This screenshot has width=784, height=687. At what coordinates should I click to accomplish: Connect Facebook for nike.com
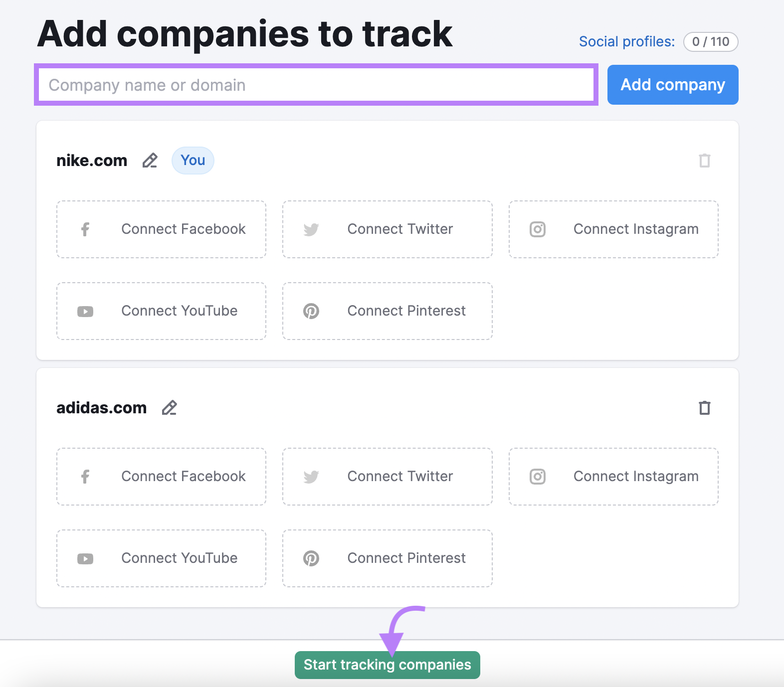162,229
